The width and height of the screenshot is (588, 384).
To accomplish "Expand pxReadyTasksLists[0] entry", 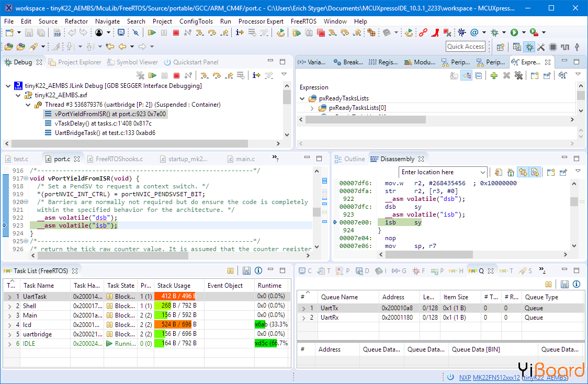I will coord(312,108).
